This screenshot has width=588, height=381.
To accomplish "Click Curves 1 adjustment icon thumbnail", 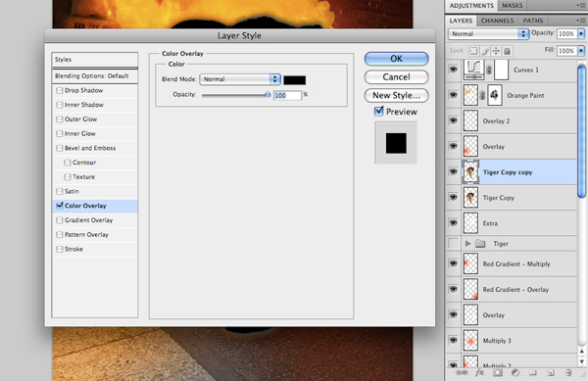I will 473,70.
